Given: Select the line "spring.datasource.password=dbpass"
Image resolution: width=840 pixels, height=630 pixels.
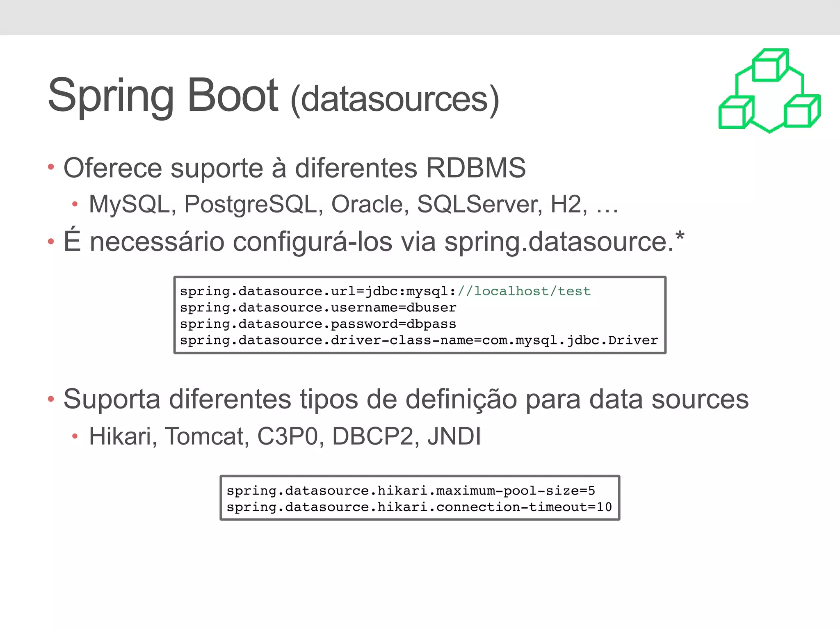Looking at the screenshot, I should [318, 324].
